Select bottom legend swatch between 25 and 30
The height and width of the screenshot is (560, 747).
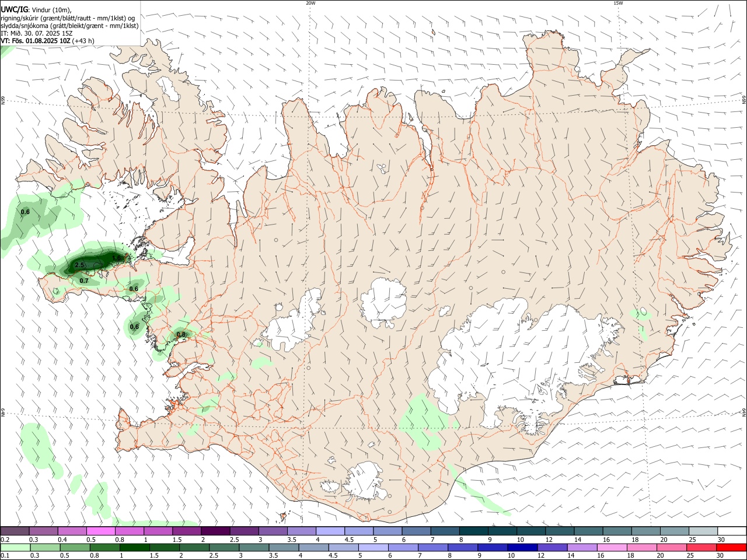click(701, 547)
